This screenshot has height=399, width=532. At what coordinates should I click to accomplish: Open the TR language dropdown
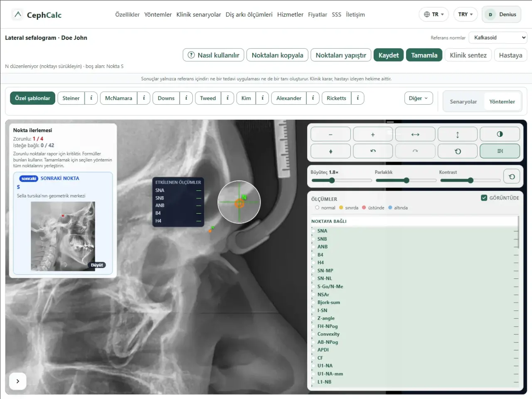[x=434, y=15]
